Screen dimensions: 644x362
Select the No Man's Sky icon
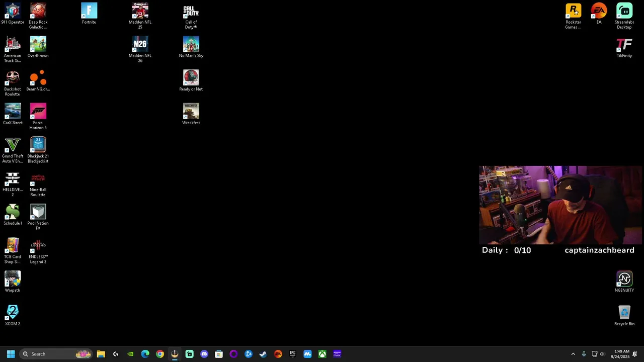coord(191,47)
